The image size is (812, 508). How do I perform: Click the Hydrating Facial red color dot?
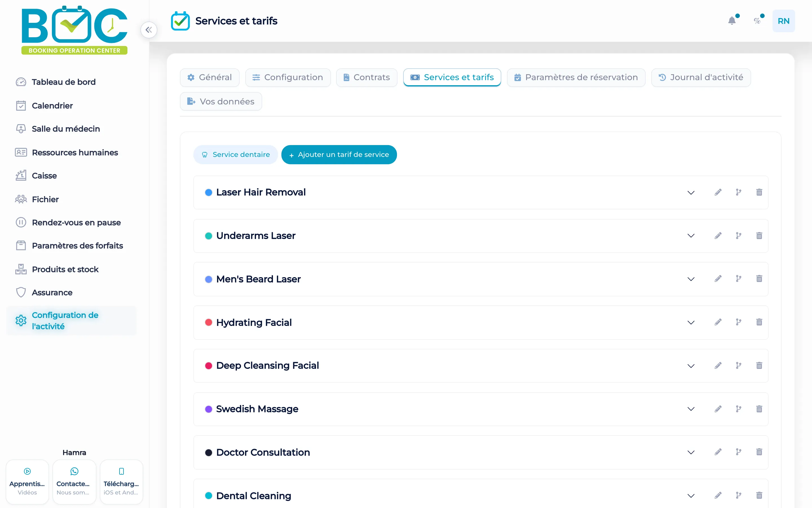tap(208, 323)
